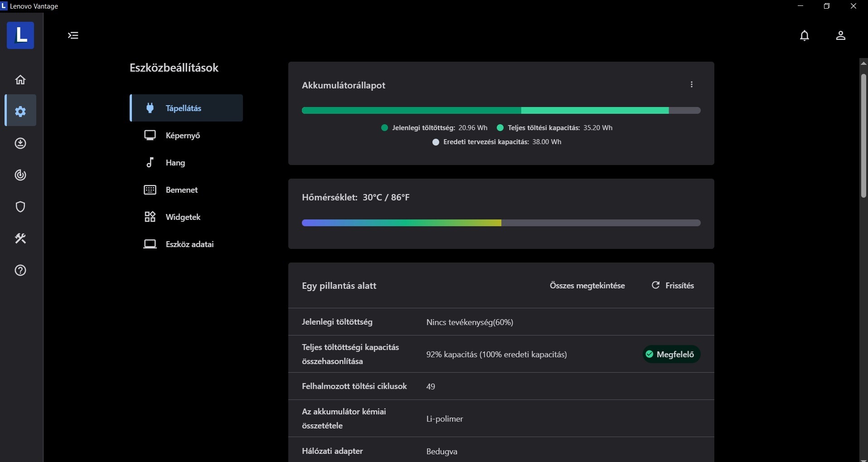Open Eszköz adatai section
The image size is (868, 462).
(x=189, y=244)
